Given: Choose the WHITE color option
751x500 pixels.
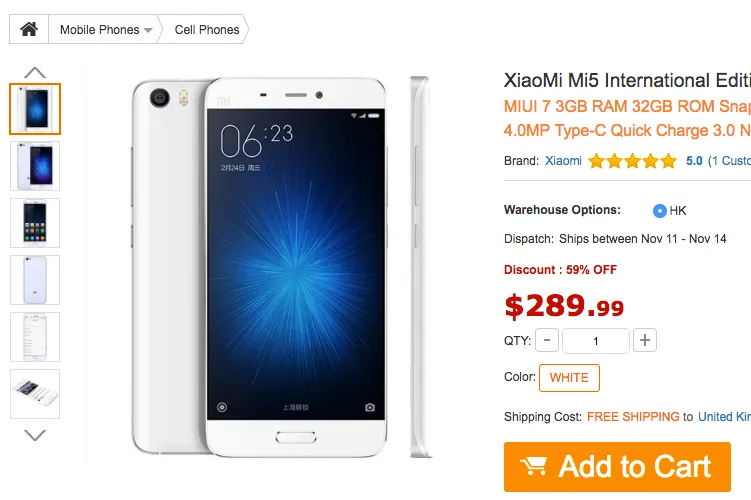Looking at the screenshot, I should point(569,378).
